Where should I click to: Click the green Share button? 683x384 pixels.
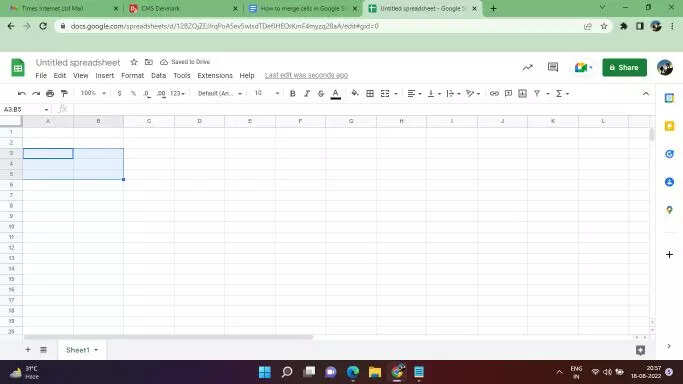pos(624,67)
